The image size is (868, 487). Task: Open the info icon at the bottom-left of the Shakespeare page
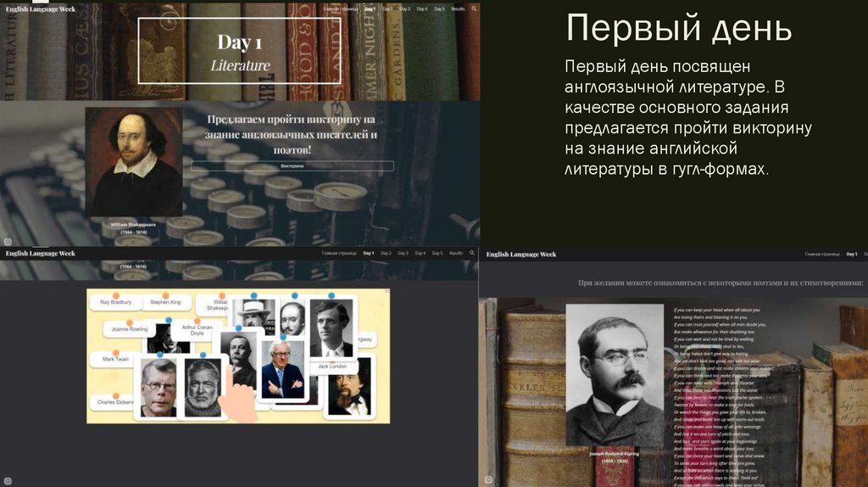(8, 242)
